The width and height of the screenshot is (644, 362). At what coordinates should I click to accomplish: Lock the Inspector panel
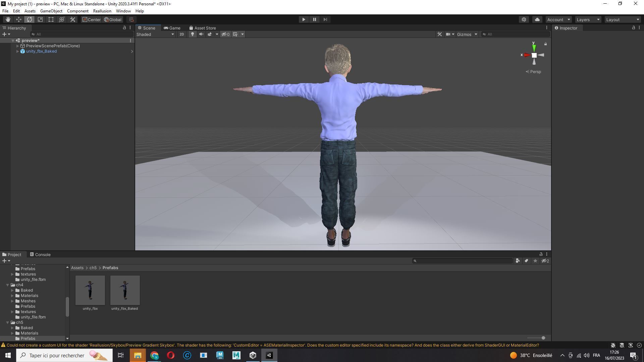(633, 28)
